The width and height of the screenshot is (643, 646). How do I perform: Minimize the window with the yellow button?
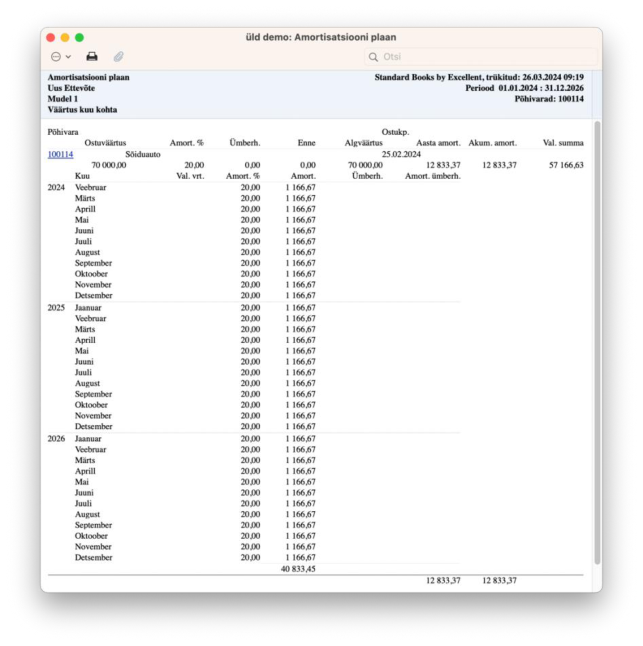65,37
